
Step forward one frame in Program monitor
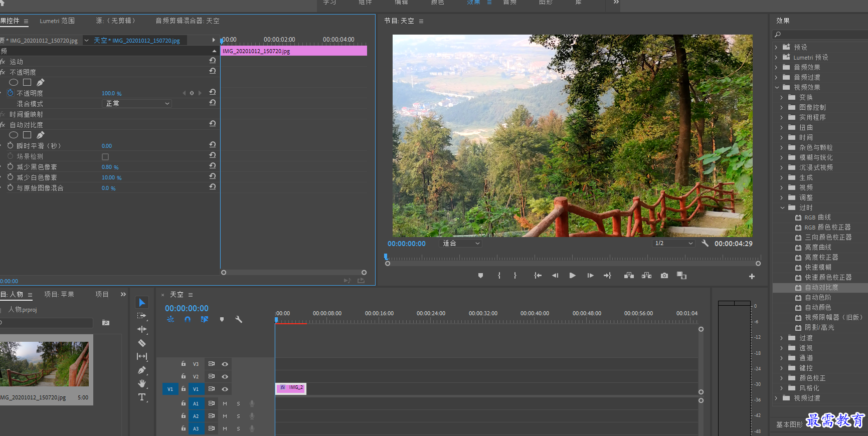tap(590, 276)
